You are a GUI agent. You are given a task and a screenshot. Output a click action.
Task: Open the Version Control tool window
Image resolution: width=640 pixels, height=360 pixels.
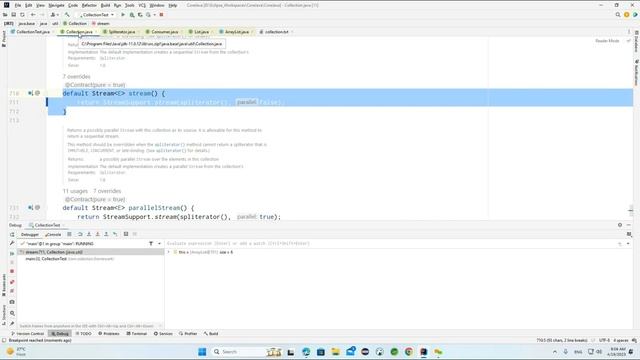pos(27,334)
